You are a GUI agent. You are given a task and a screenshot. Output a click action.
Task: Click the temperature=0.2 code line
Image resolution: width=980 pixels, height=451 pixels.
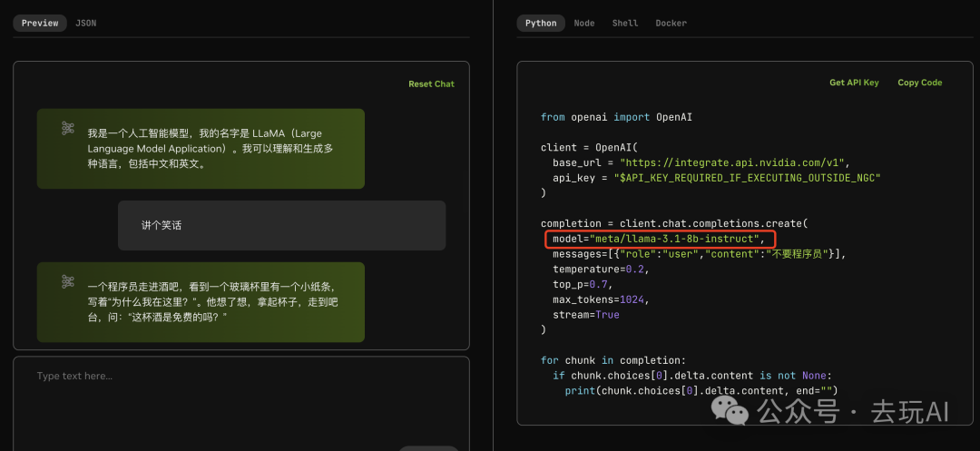click(602, 270)
